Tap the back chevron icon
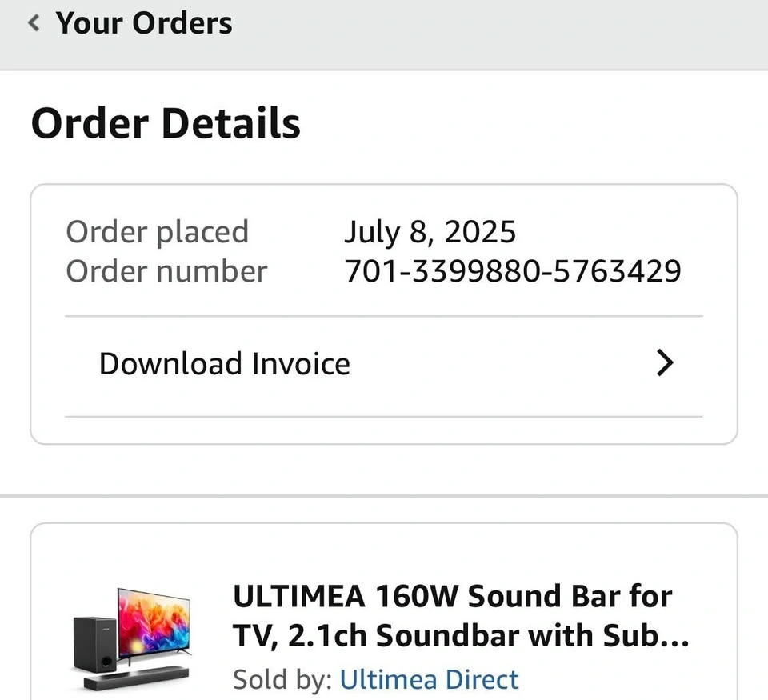The width and height of the screenshot is (768, 700). 33,23
